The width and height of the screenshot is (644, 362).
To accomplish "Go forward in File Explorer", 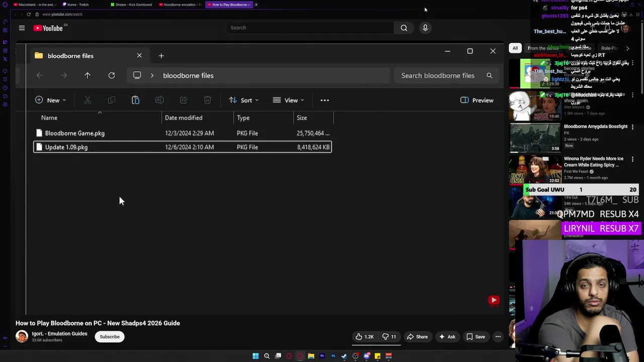I will (x=63, y=75).
